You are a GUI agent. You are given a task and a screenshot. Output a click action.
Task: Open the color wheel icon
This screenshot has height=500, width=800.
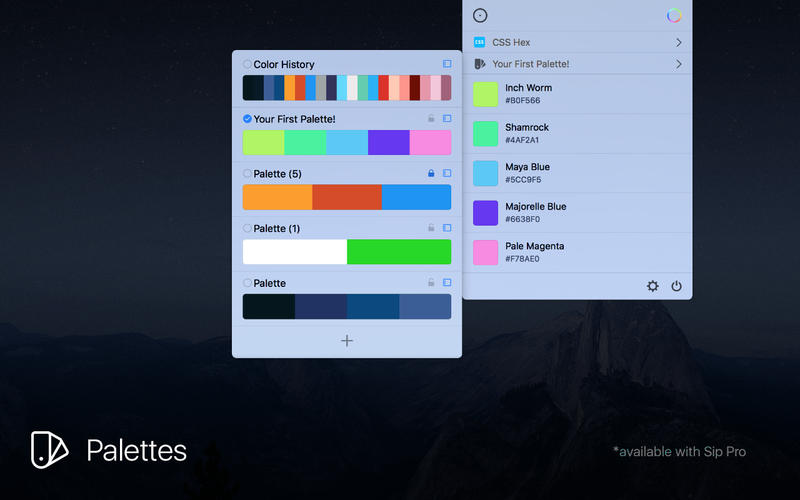click(x=674, y=15)
